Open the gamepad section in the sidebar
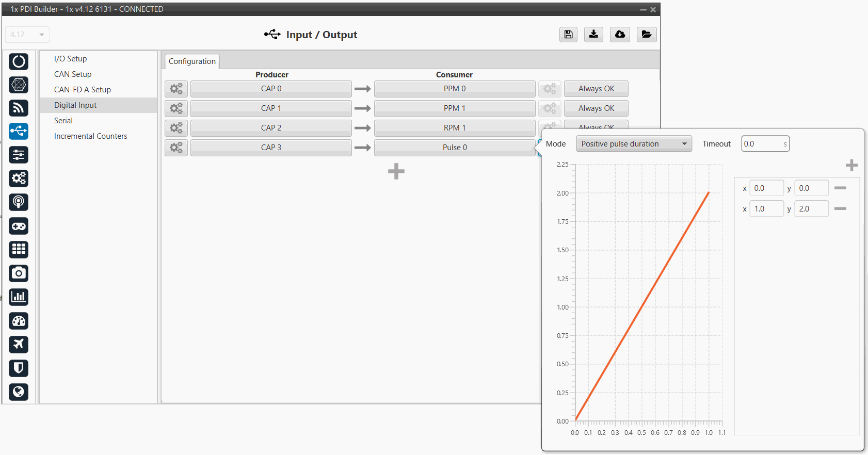This screenshot has width=868, height=455. [19, 226]
